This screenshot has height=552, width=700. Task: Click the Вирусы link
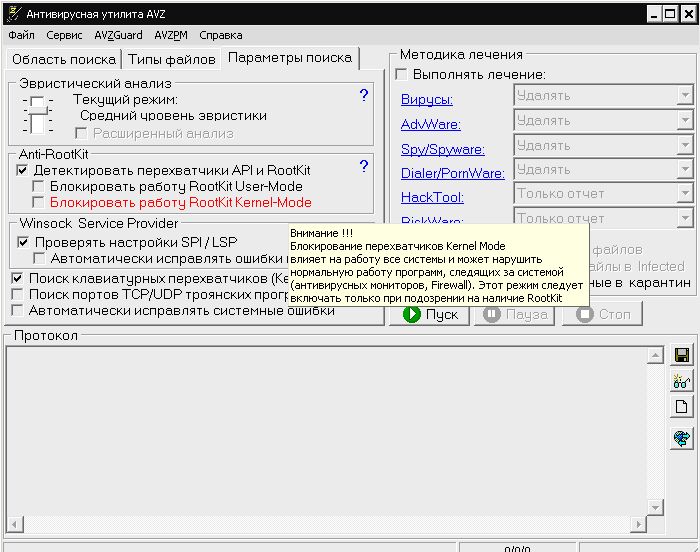point(427,99)
